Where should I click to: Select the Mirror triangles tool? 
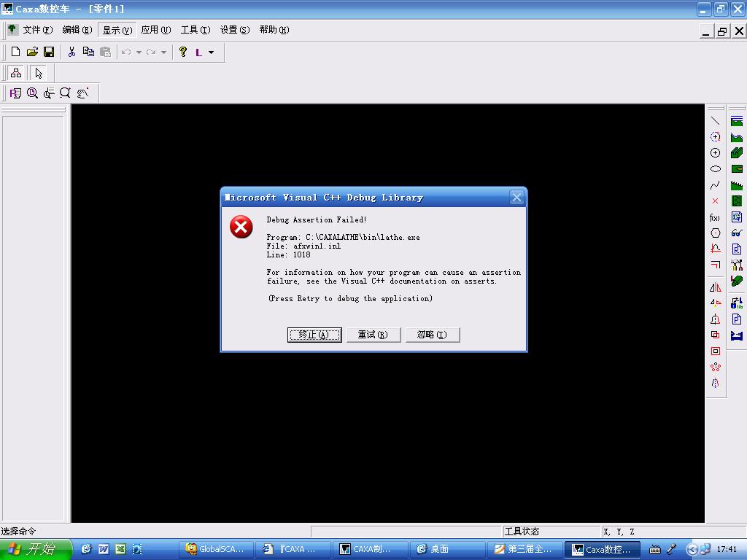click(x=715, y=287)
